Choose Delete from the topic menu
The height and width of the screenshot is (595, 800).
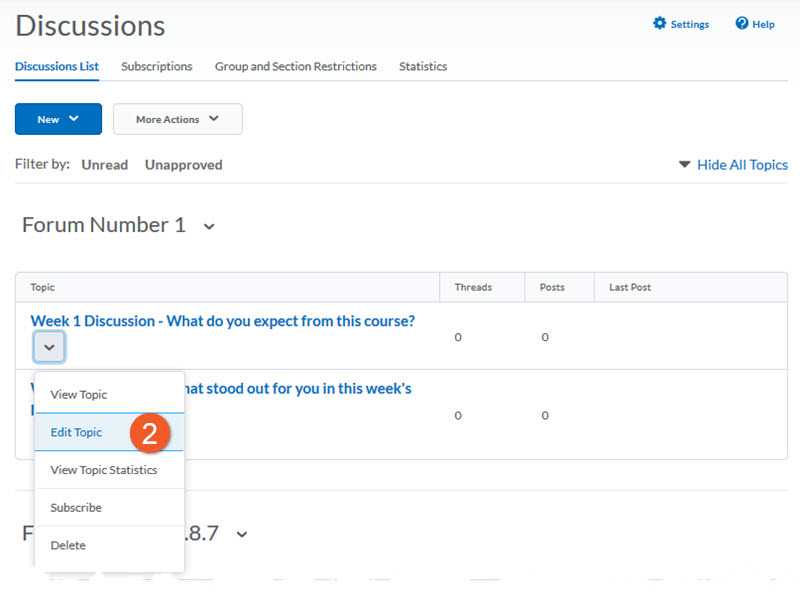68,546
